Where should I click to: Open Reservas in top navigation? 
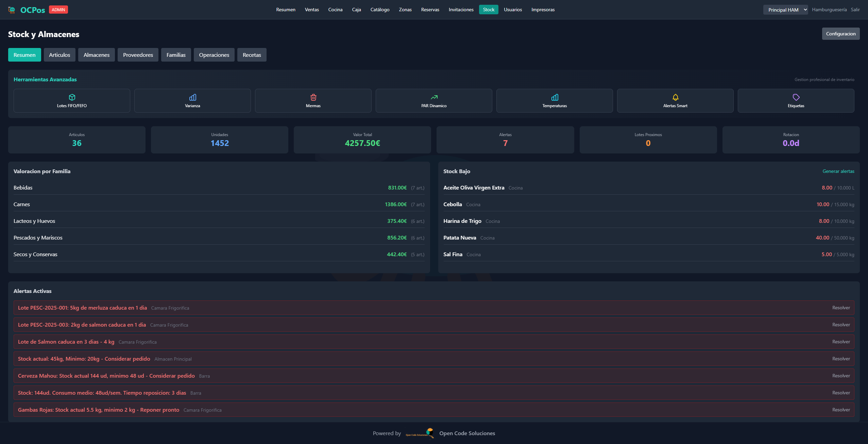[x=430, y=10]
